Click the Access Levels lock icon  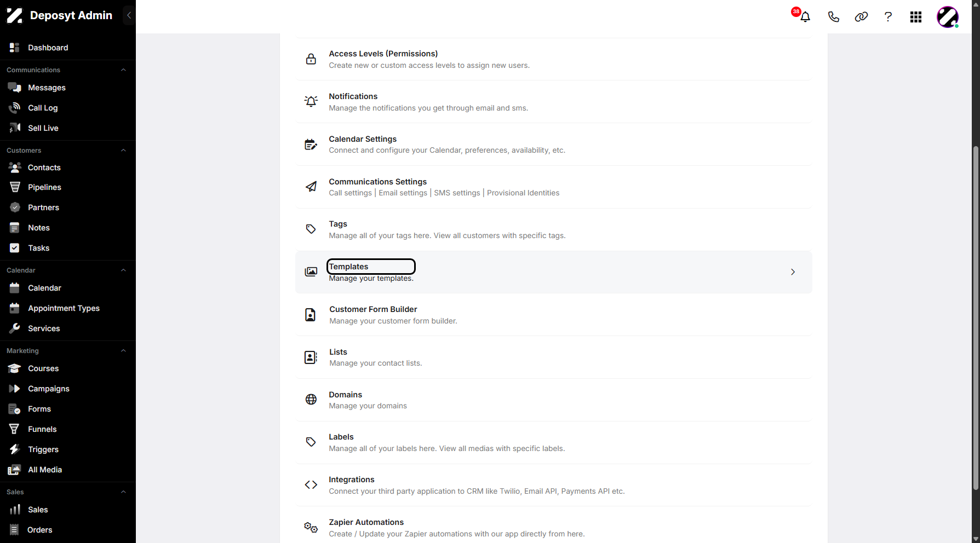tap(311, 59)
